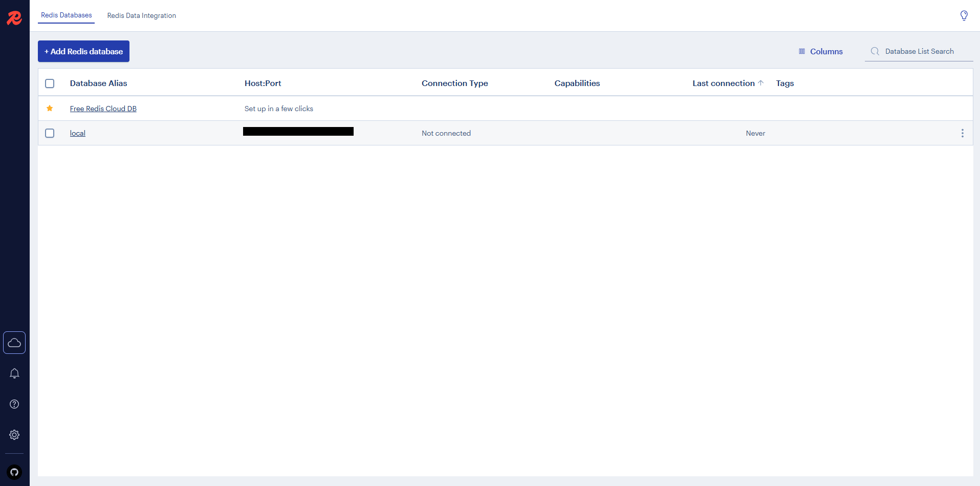Viewport: 980px width, 486px height.
Task: Open the GitHub icon at sidebar bottom
Action: tap(14, 472)
